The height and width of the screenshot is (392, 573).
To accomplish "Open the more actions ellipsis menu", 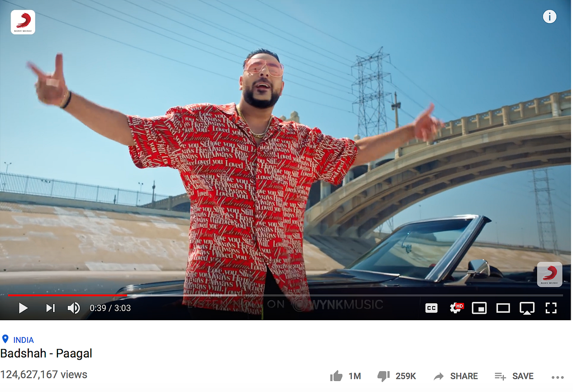I will click(558, 377).
